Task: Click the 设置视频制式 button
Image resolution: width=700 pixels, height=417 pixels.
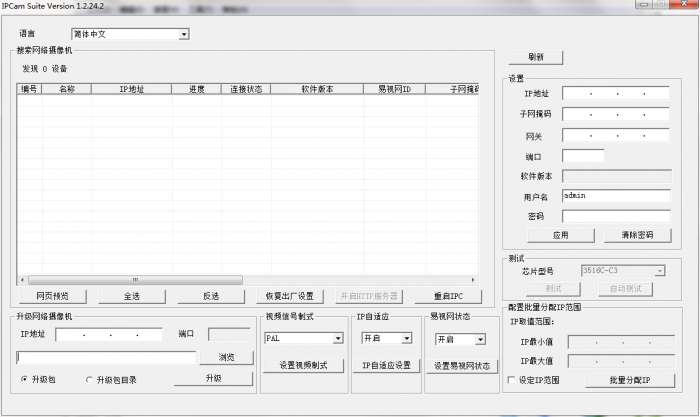Action: pyautogui.click(x=303, y=365)
